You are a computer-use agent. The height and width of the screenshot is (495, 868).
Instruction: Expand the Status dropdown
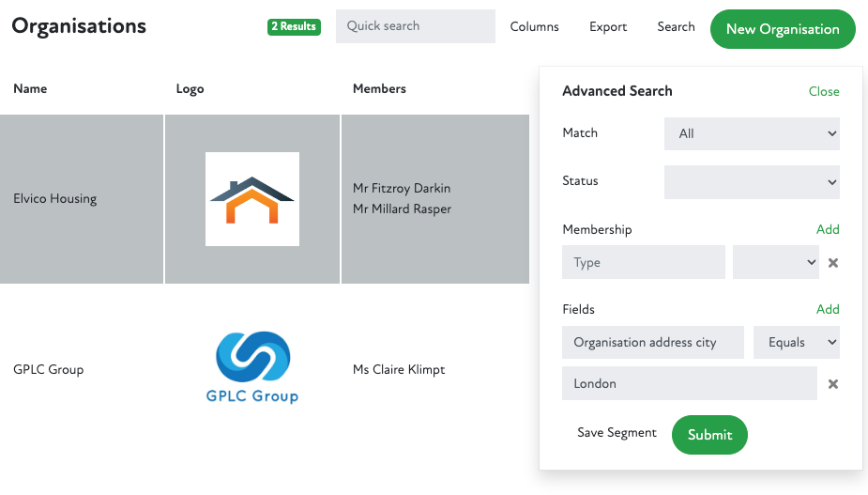pos(751,181)
